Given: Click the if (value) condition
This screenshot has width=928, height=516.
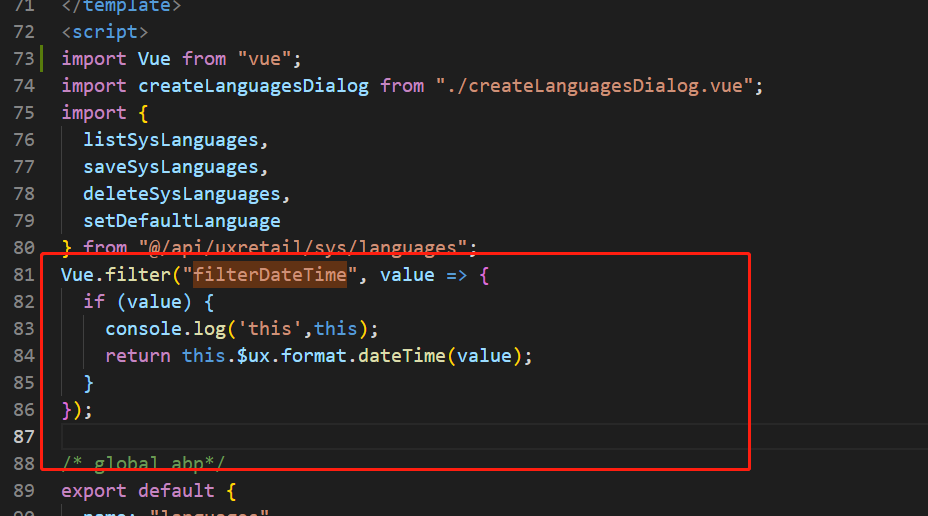Looking at the screenshot, I should tap(137, 302).
